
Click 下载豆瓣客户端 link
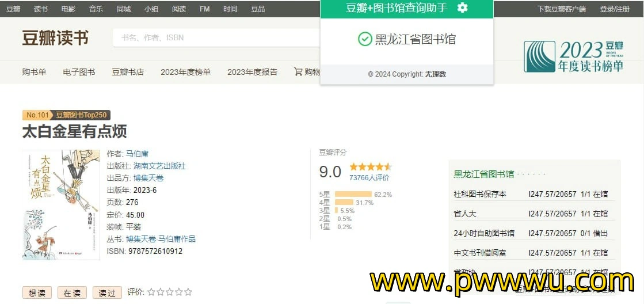[x=562, y=9]
